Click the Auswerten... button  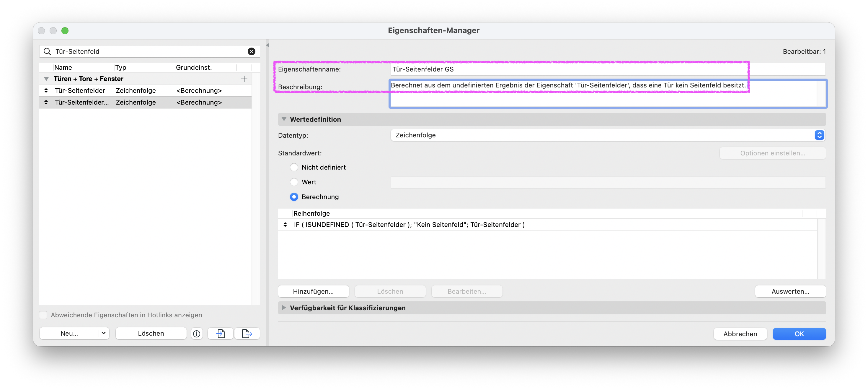point(790,291)
